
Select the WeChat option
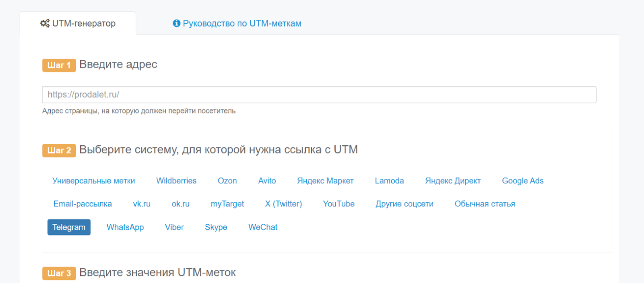coord(263,227)
